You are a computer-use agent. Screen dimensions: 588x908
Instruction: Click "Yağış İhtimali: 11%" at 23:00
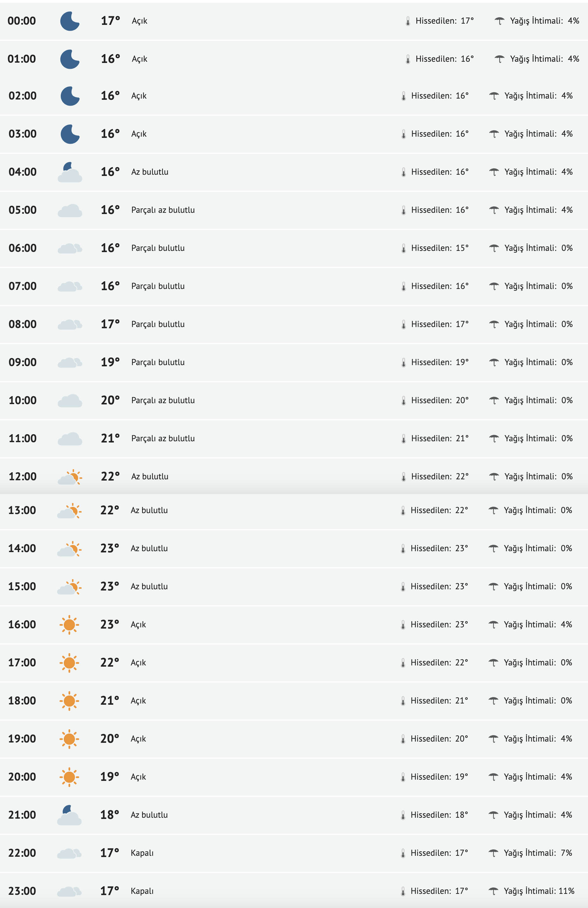point(538,891)
